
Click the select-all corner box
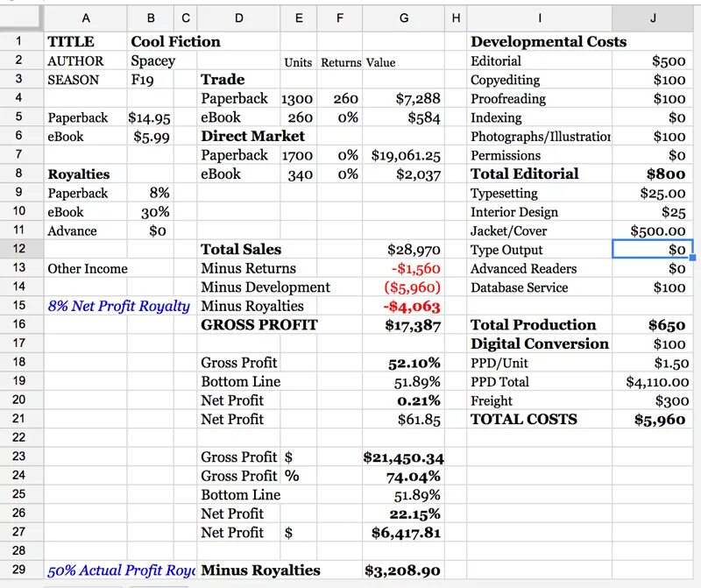tap(21, 18)
